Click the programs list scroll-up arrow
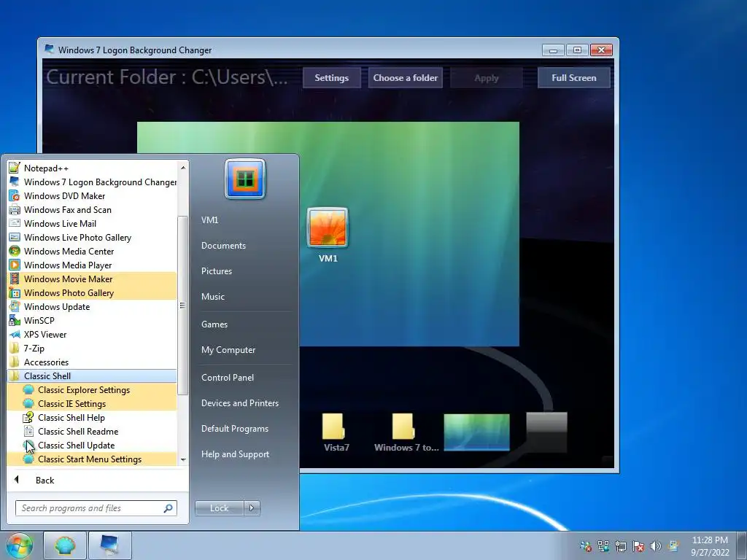 [x=183, y=167]
